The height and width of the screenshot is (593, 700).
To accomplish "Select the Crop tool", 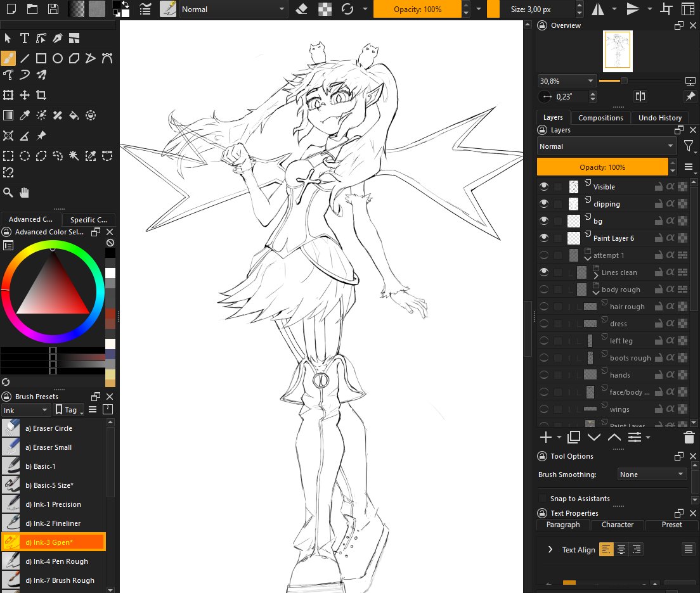I will pos(41,94).
